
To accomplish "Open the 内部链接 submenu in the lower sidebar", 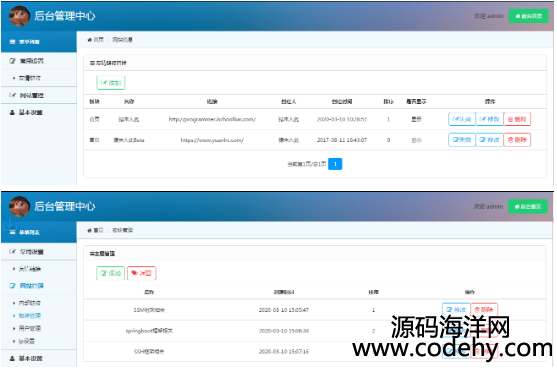I will (x=30, y=303).
